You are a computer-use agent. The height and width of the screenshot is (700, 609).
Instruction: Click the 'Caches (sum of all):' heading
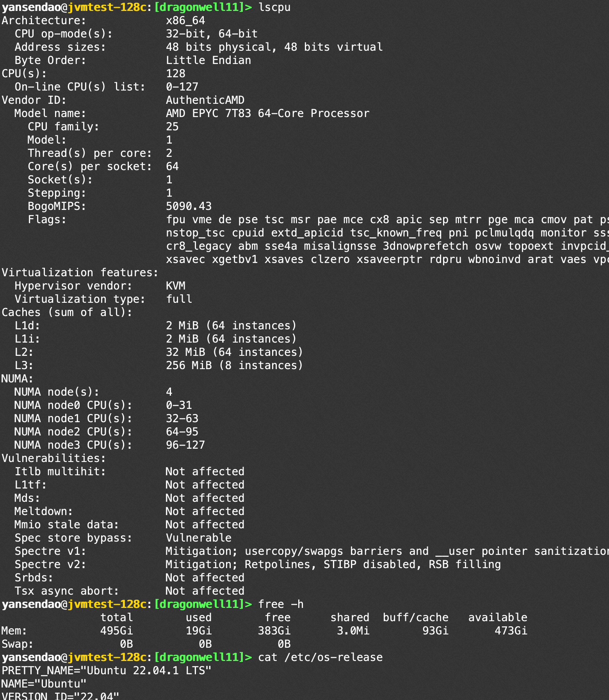pos(67,313)
